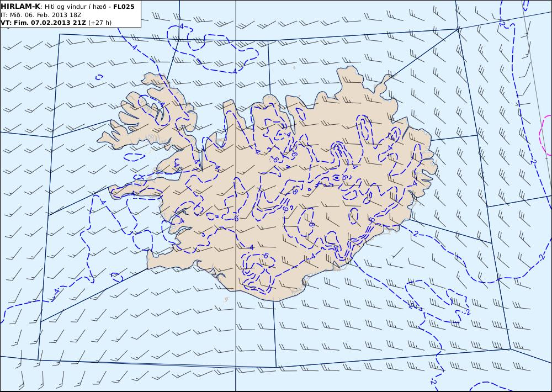Click the '(+27 h)' forecast offset text
Image resolution: width=552 pixels, height=392 pixels.
pos(99,23)
